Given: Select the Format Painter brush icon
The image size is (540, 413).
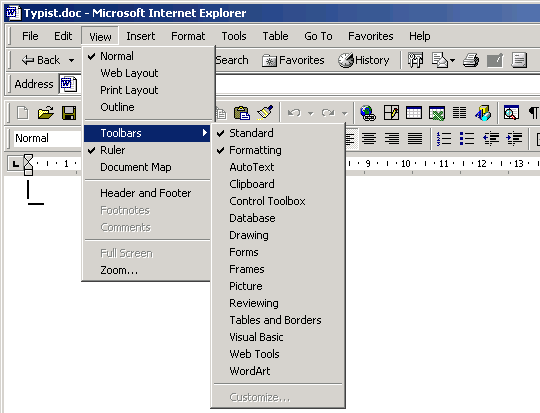Looking at the screenshot, I should pos(265,113).
